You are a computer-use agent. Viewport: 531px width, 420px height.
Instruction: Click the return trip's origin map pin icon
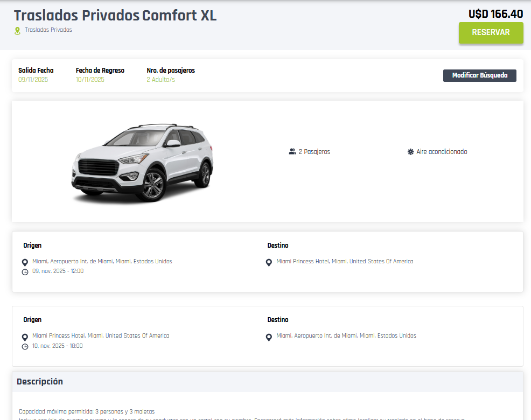[25, 337]
